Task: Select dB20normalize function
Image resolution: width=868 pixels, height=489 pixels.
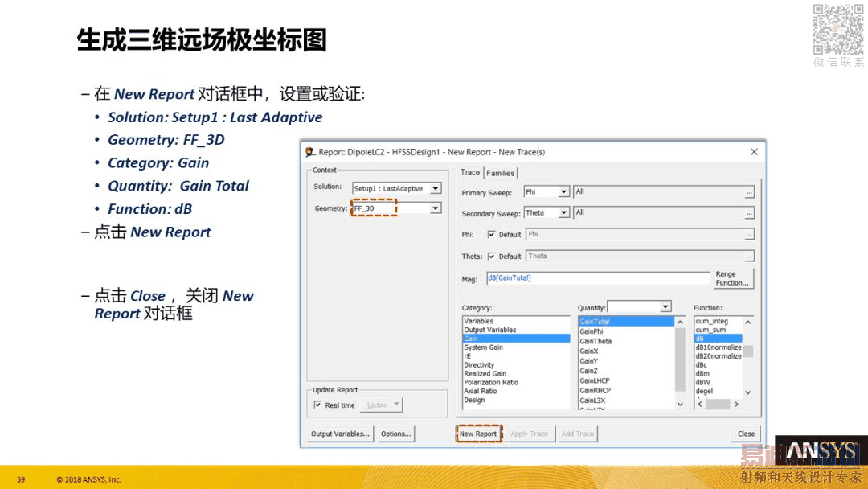Action: 718,356
